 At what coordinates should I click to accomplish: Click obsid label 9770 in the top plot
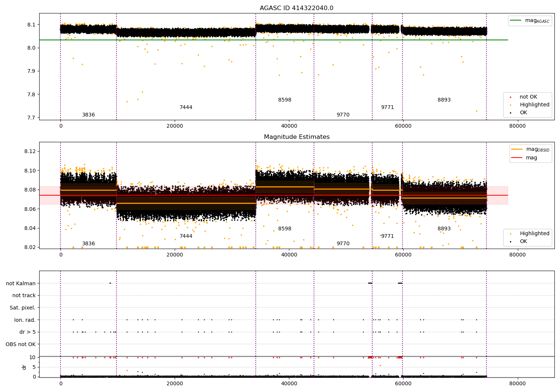(343, 115)
